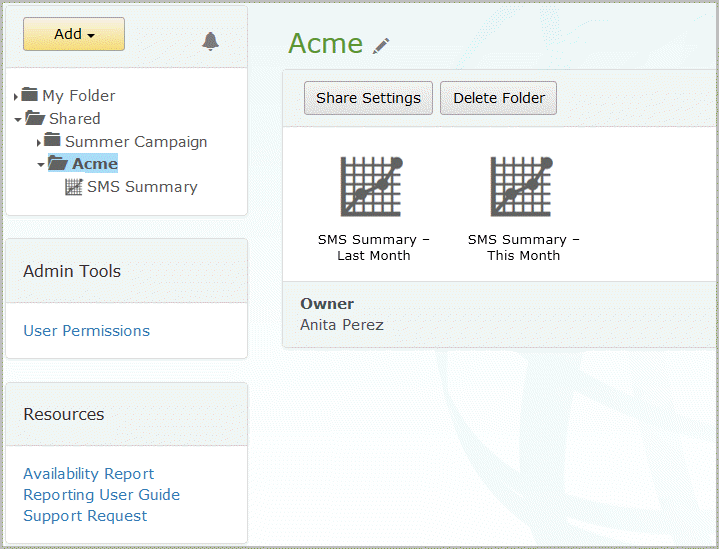The width and height of the screenshot is (719, 549).
Task: Click the Acme open-folder icon in tree
Action: (58, 163)
